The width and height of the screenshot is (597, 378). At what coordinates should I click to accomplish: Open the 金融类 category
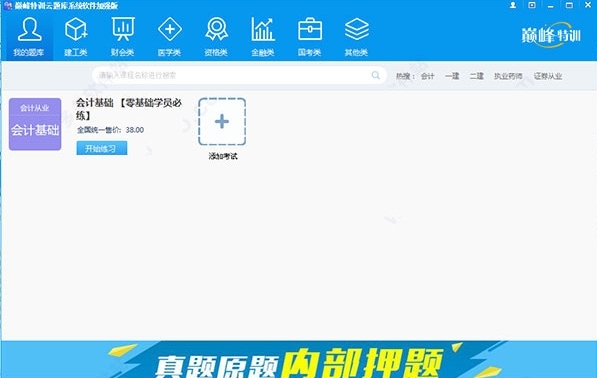click(x=263, y=37)
